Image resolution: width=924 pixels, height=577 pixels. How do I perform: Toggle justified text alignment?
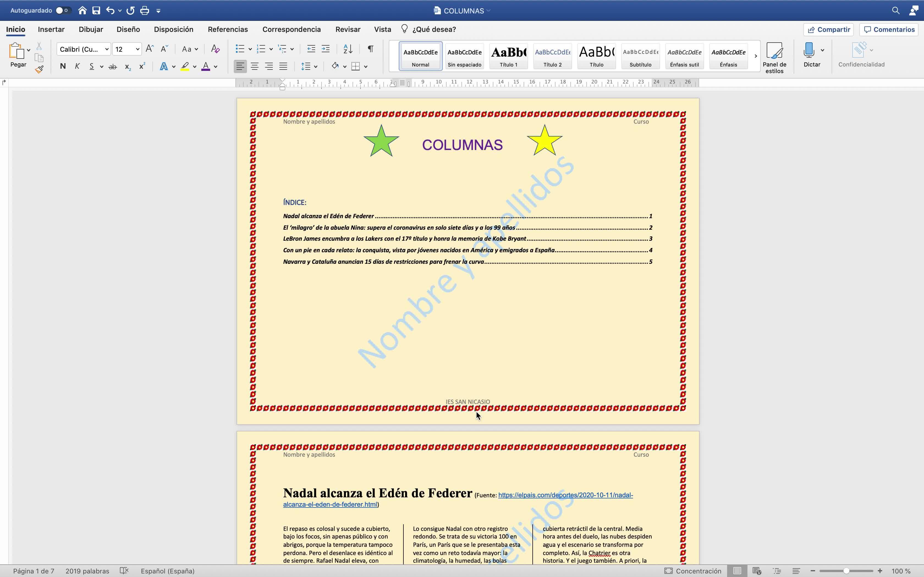coord(283,66)
